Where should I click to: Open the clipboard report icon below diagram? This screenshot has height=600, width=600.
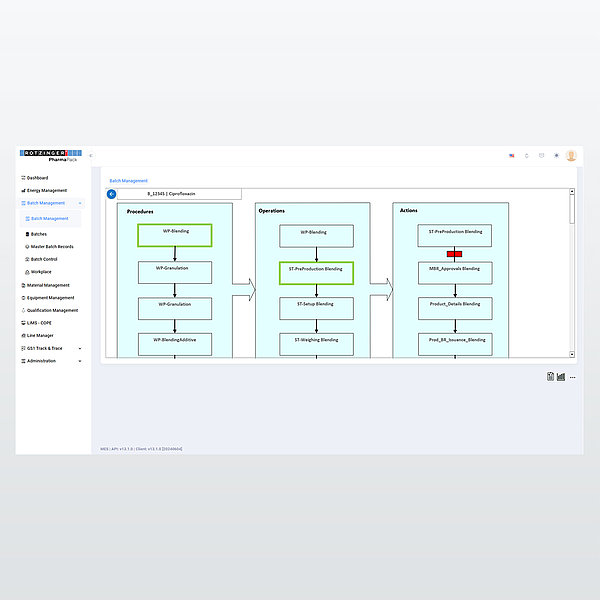click(x=550, y=377)
